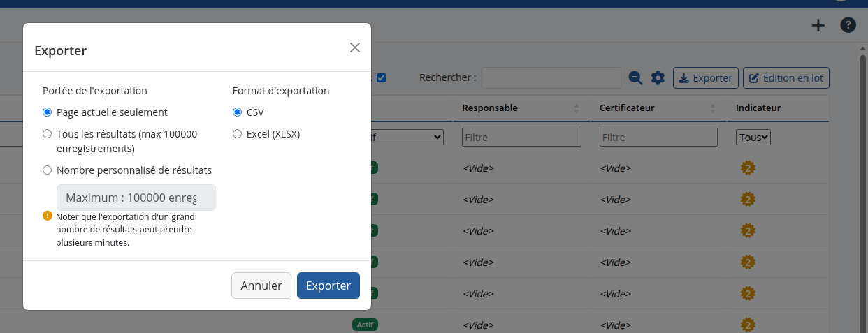Select 'Page actuelle seulement' export scope

pos(48,112)
